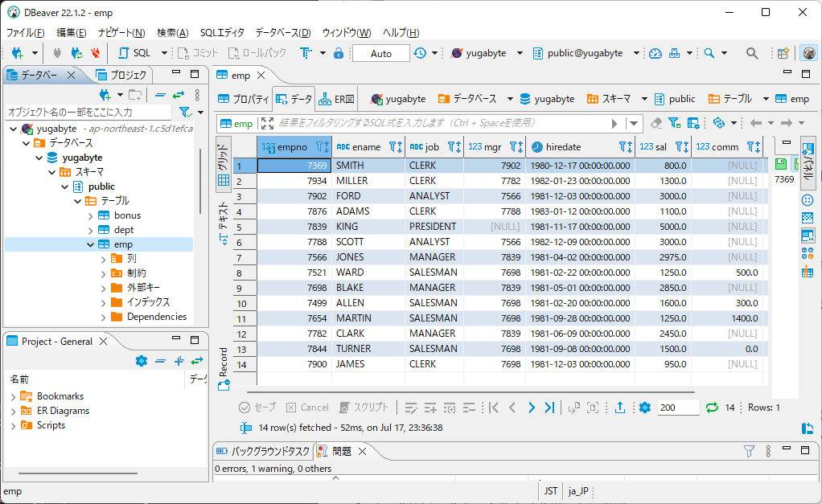Image resolution: width=822 pixels, height=504 pixels.
Task: Select the Dependencies folder in tree
Action: click(150, 317)
